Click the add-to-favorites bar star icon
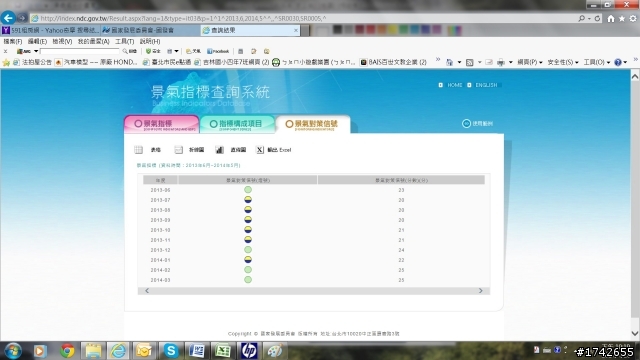Screen dimensions: 640x360 (6, 62)
